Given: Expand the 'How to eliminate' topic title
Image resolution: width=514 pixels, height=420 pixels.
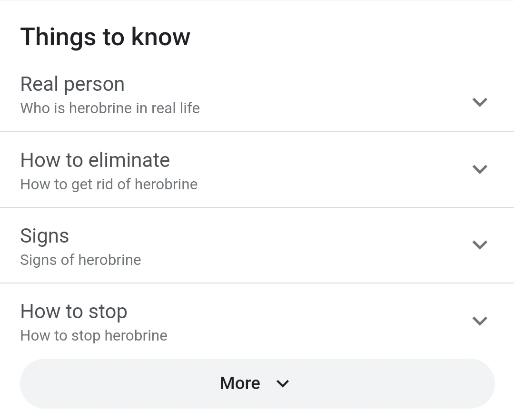Looking at the screenshot, I should [x=95, y=160].
